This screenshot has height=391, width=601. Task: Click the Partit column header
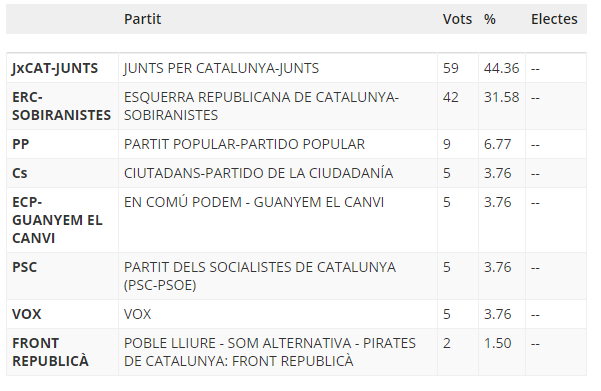coord(142,19)
